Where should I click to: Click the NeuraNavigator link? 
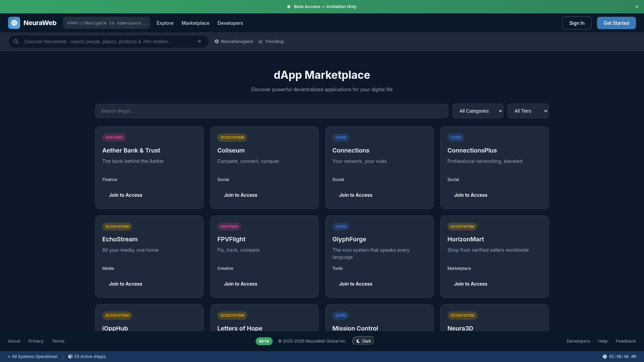coord(234,42)
